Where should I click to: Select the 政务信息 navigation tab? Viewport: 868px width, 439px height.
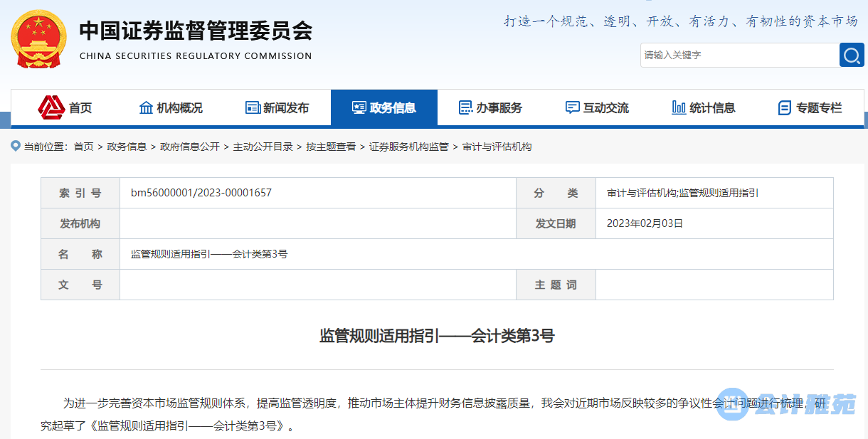coord(384,107)
